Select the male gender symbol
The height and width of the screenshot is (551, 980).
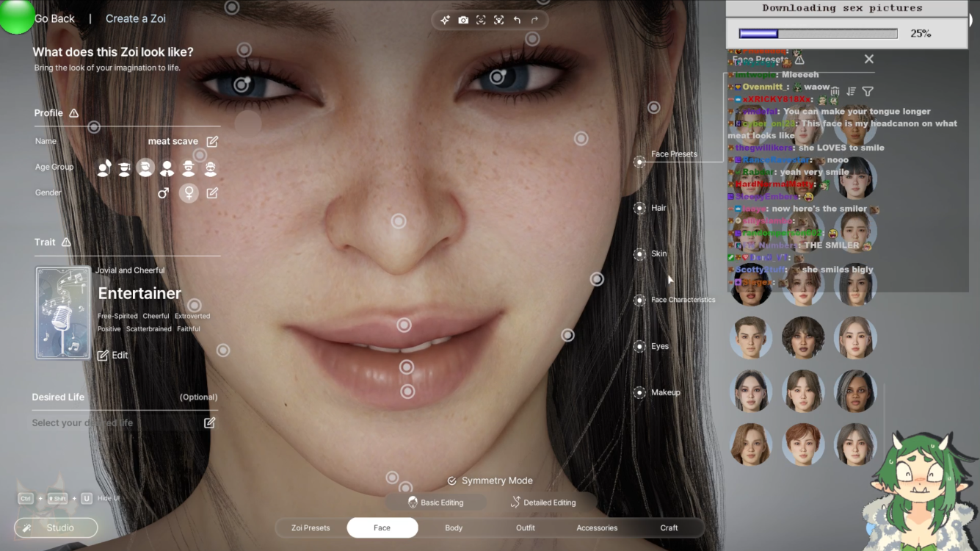coord(164,192)
